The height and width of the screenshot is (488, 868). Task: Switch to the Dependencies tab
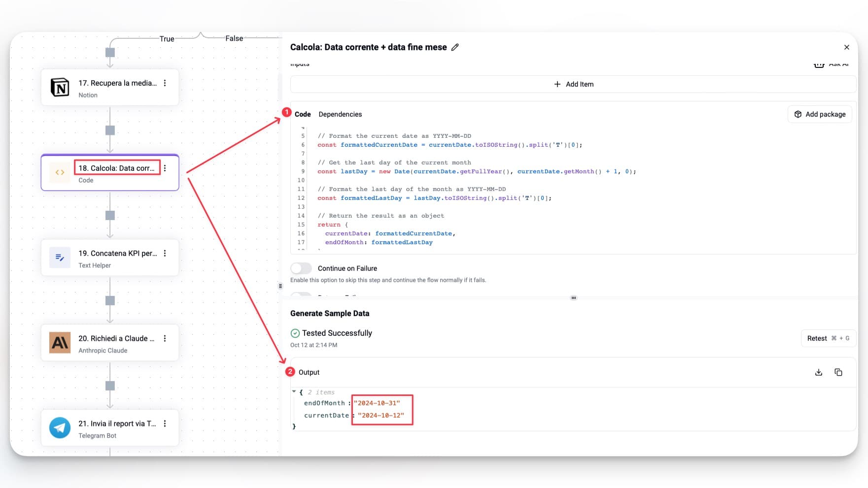pyautogui.click(x=340, y=114)
